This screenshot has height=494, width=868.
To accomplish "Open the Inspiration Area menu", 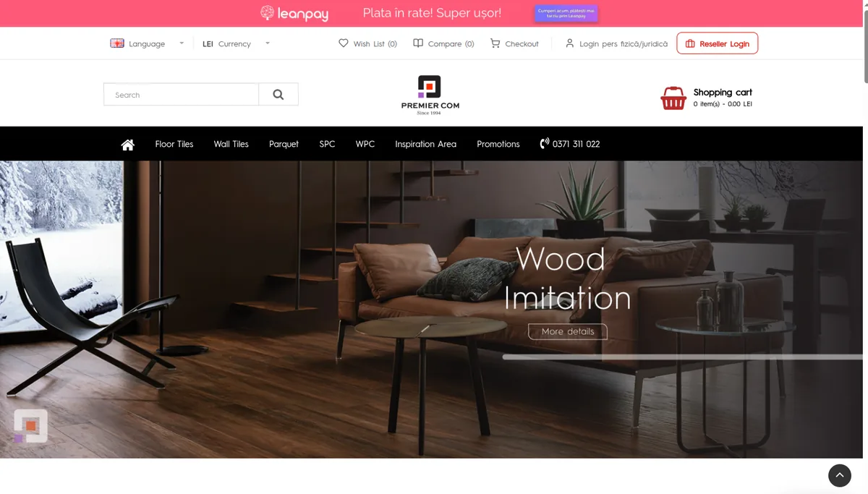I will click(x=426, y=144).
